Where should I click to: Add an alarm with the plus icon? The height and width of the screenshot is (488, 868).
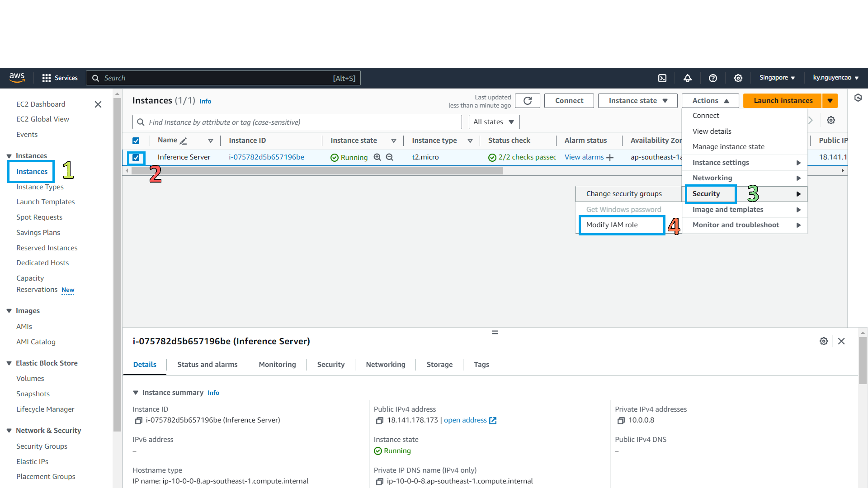click(610, 158)
